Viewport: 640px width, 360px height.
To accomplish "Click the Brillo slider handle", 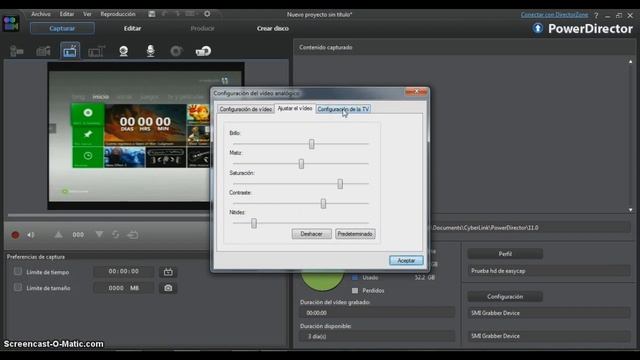I will pyautogui.click(x=311, y=144).
